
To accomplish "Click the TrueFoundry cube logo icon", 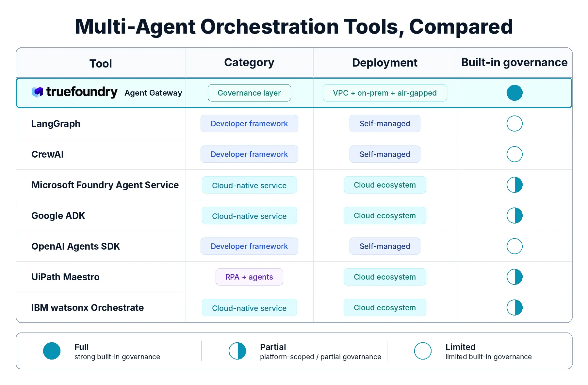I will click(x=37, y=92).
